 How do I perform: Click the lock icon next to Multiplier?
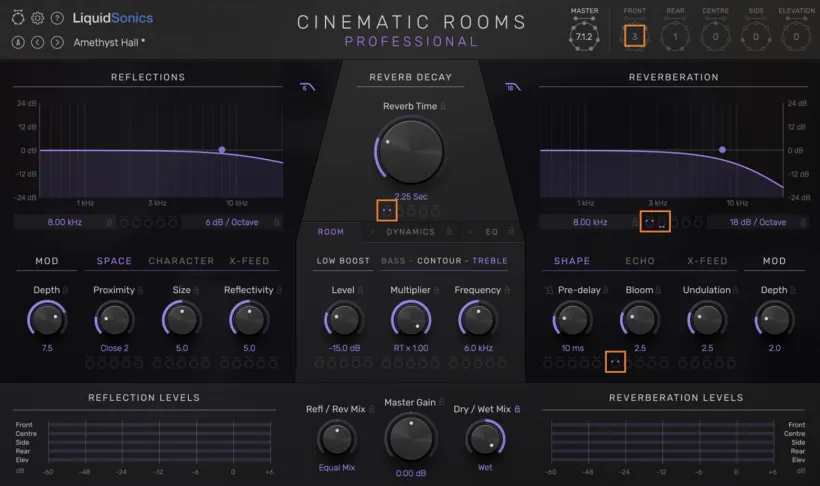(x=436, y=290)
